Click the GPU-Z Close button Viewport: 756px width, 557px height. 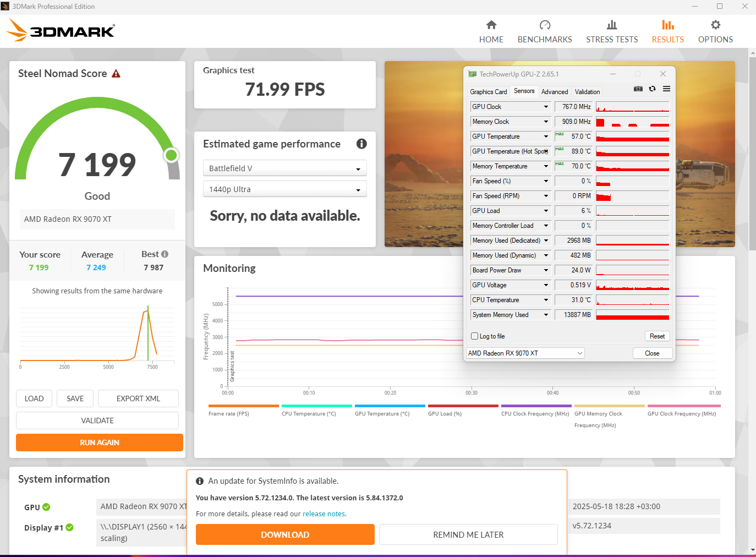pos(652,353)
